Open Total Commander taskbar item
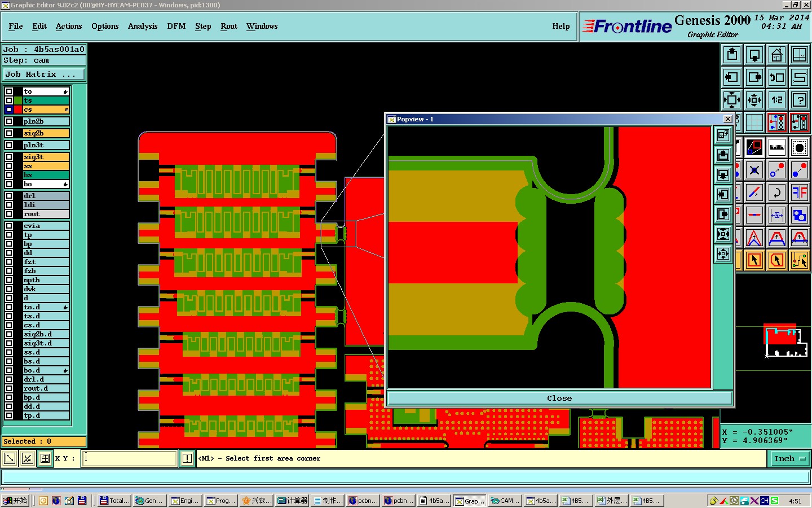This screenshot has width=812, height=508. pyautogui.click(x=114, y=501)
